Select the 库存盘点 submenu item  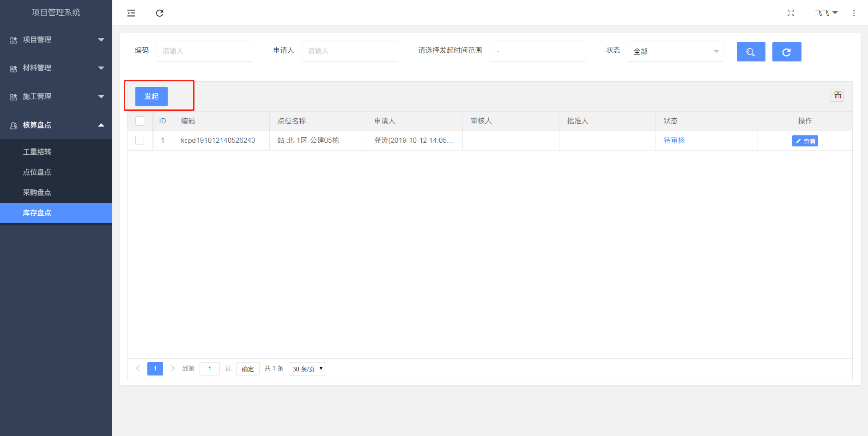point(56,213)
